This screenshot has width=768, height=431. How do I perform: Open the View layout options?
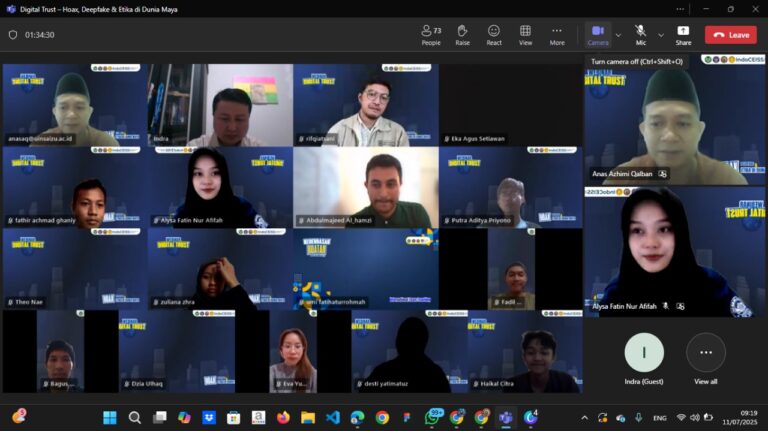(x=525, y=34)
